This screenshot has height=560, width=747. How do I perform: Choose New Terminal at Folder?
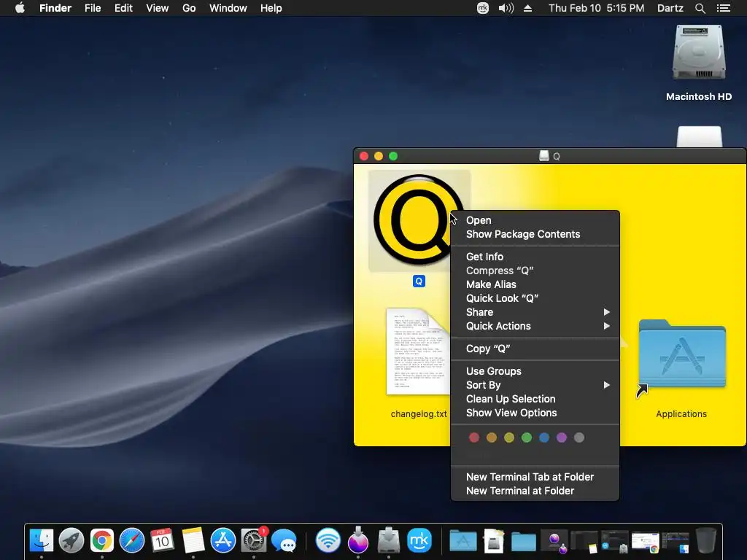pos(535,491)
